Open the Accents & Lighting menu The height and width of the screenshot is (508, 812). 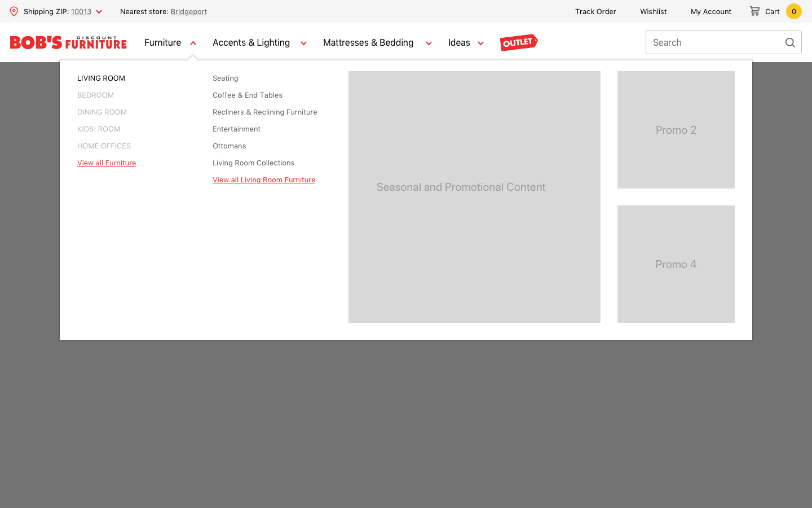pyautogui.click(x=251, y=42)
